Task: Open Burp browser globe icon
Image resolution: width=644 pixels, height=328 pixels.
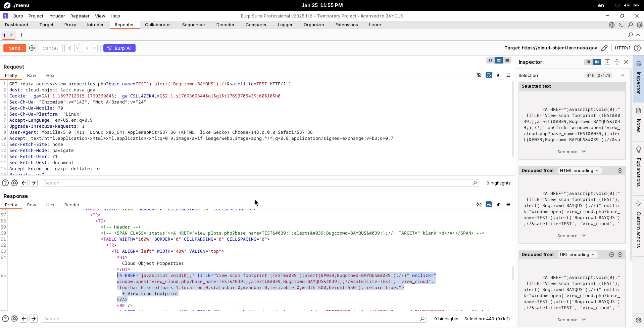Action: pyautogui.click(x=612, y=25)
